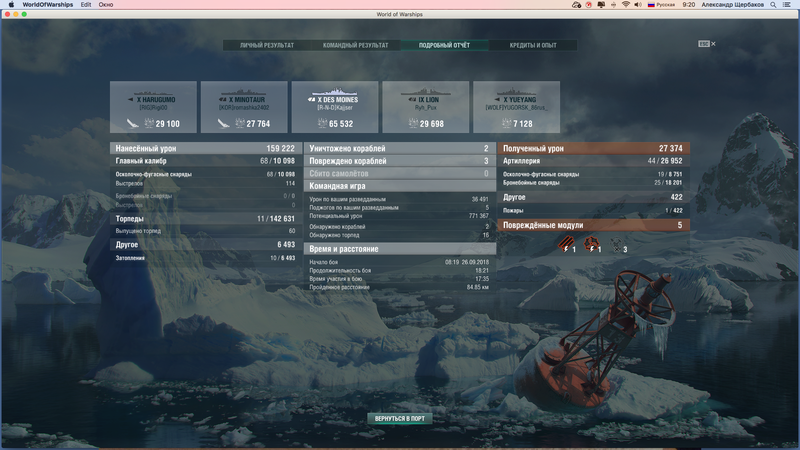Screen dimensions: 800x450
Task: Switch to the Командный результат tab
Action: [x=356, y=45]
